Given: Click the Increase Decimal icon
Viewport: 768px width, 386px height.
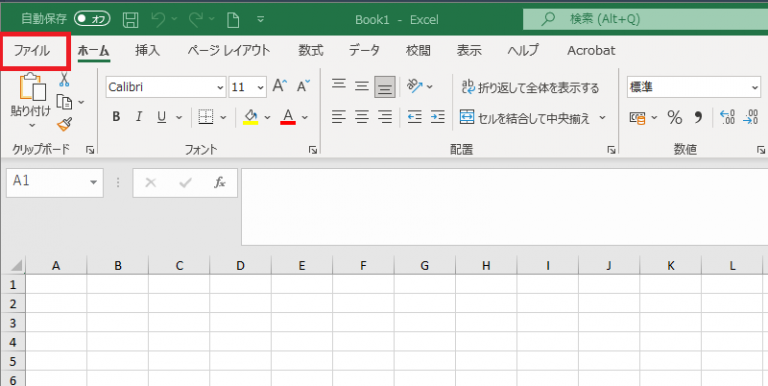Looking at the screenshot, I should pos(727,118).
